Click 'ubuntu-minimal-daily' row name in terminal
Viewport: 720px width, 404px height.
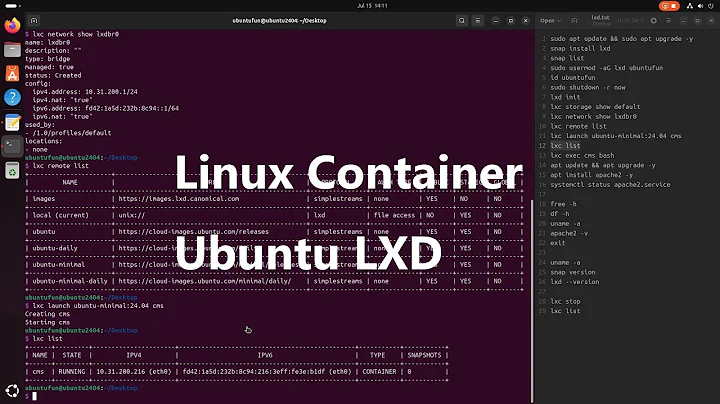(x=70, y=281)
